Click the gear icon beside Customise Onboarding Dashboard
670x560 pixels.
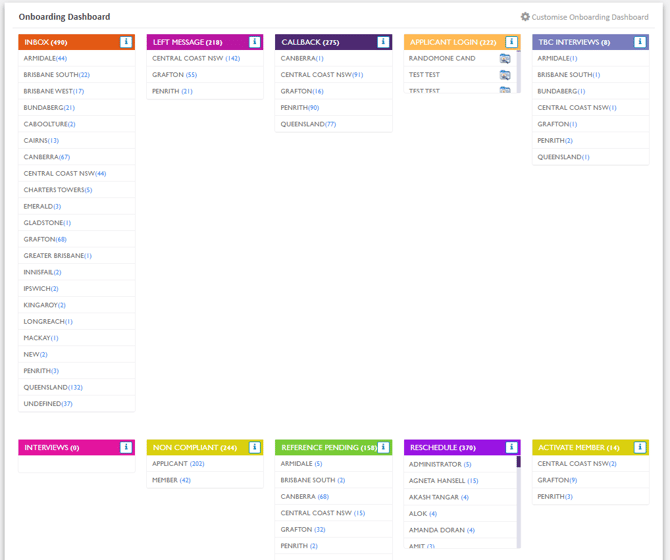point(525,17)
